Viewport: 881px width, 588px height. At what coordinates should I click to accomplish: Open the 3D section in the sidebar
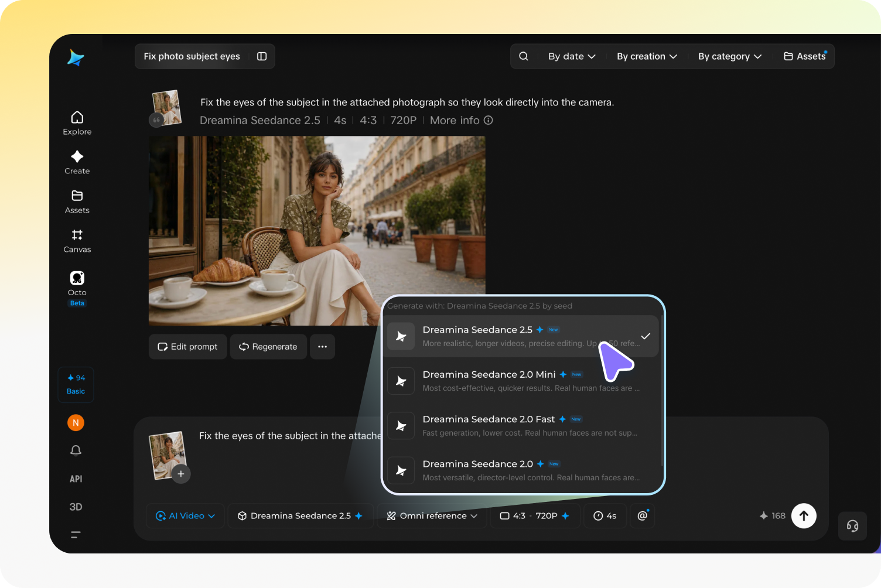(x=76, y=507)
